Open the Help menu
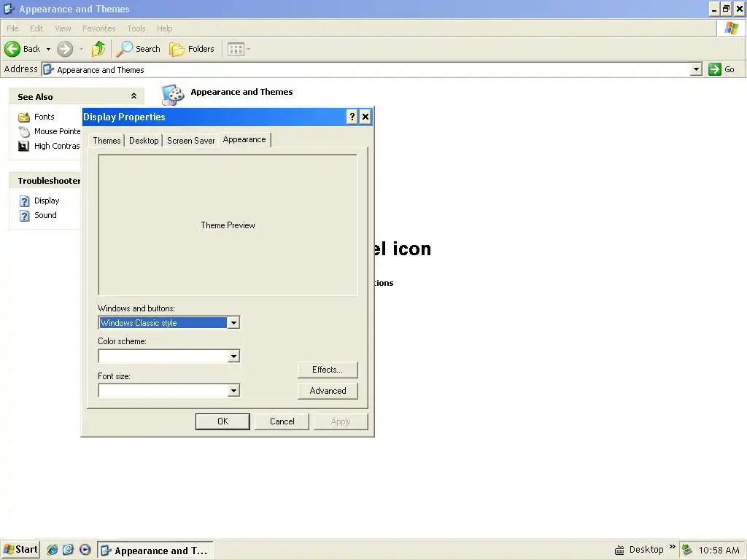Viewport: 747px width, 560px height. pyautogui.click(x=164, y=28)
